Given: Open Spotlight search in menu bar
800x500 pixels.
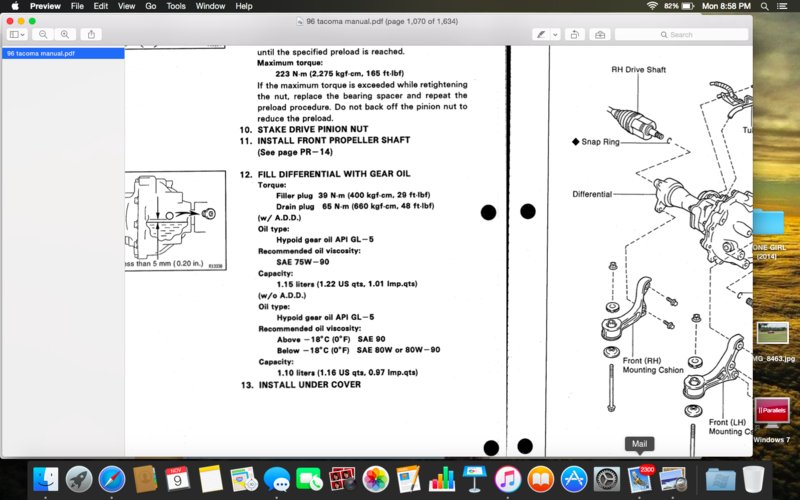Looking at the screenshot, I should (764, 6).
